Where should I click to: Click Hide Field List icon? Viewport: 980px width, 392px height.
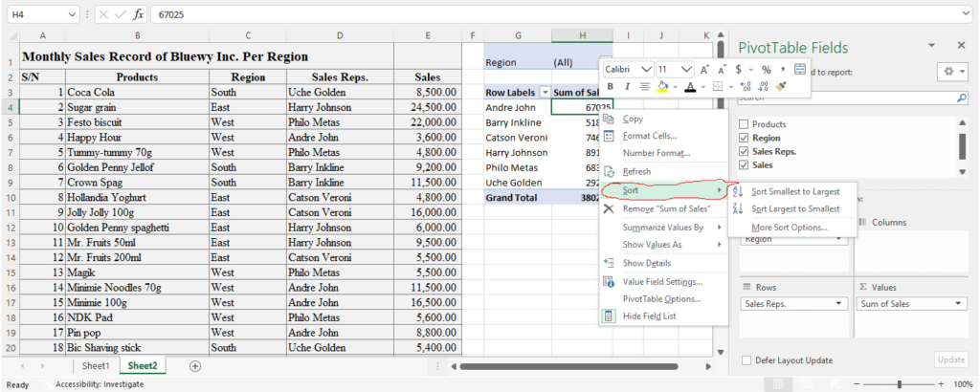(609, 316)
